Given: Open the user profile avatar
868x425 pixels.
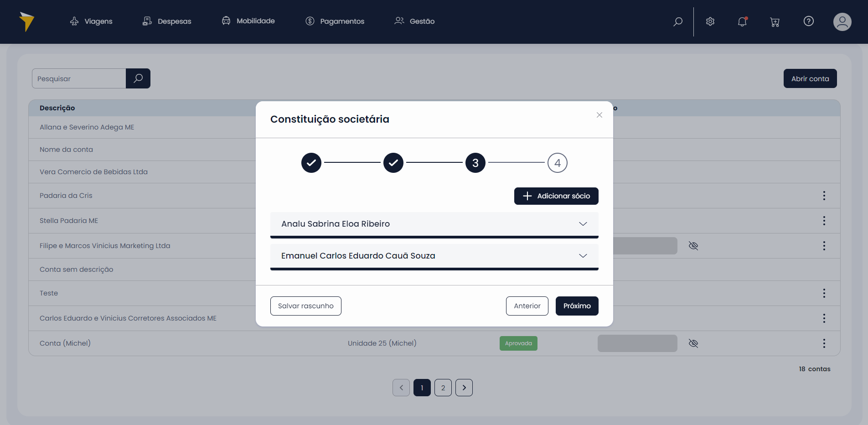Looking at the screenshot, I should 842,22.
